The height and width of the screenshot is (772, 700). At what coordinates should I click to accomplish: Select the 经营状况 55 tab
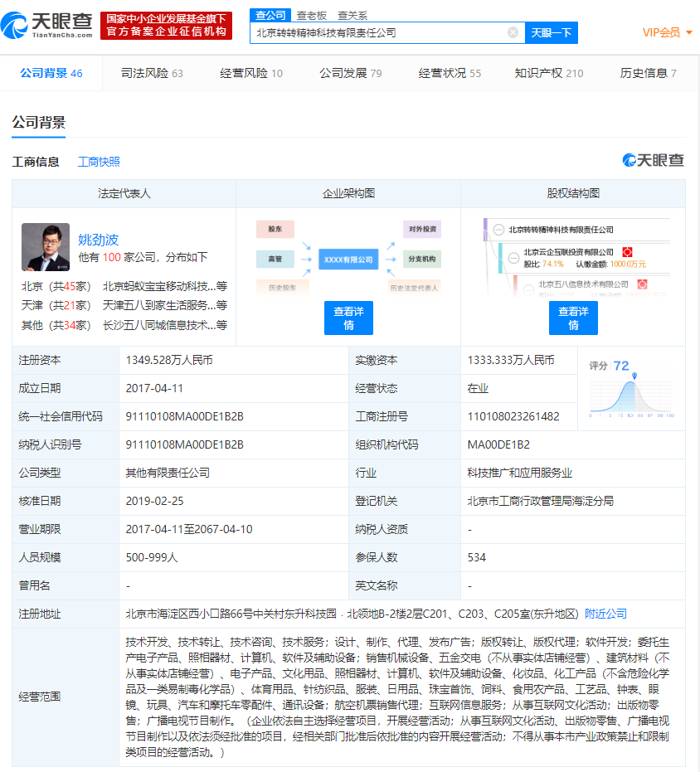(450, 73)
